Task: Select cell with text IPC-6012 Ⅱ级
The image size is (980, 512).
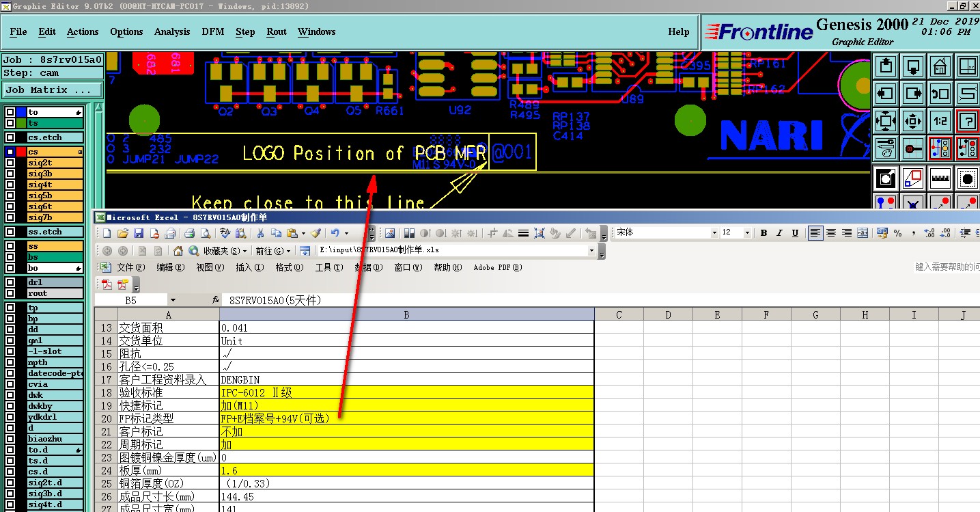Action: click(x=406, y=392)
